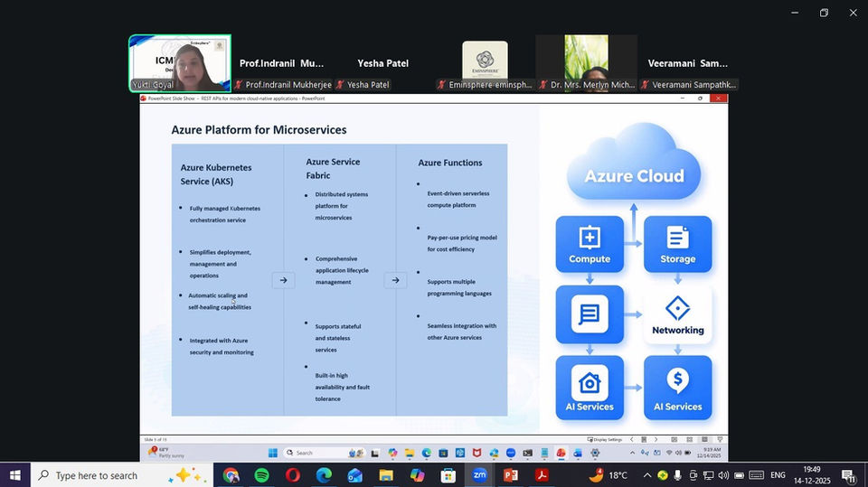This screenshot has width=868, height=487.
Task: Click muted mic icon beside Veeramani Sampathk label
Action: 645,85
